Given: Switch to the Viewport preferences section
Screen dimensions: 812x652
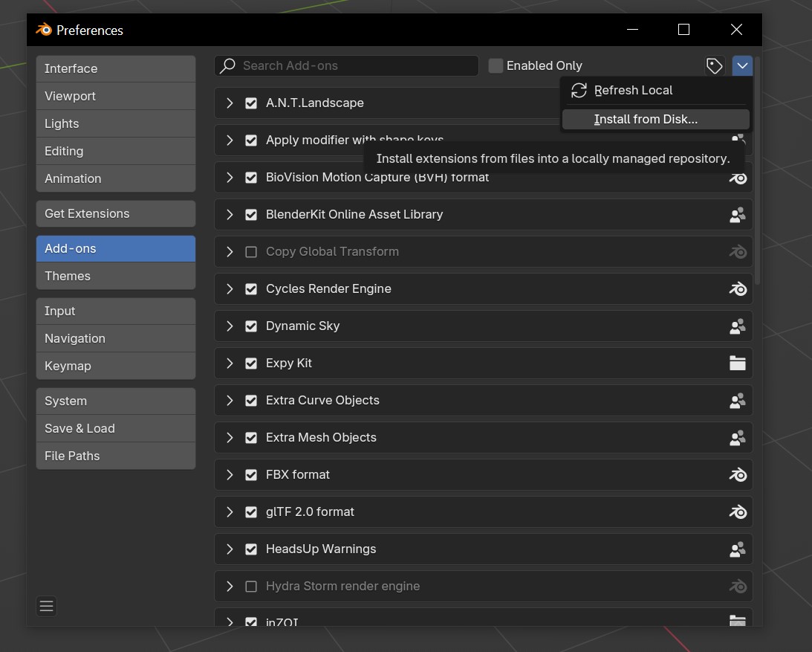Looking at the screenshot, I should click(x=116, y=97).
